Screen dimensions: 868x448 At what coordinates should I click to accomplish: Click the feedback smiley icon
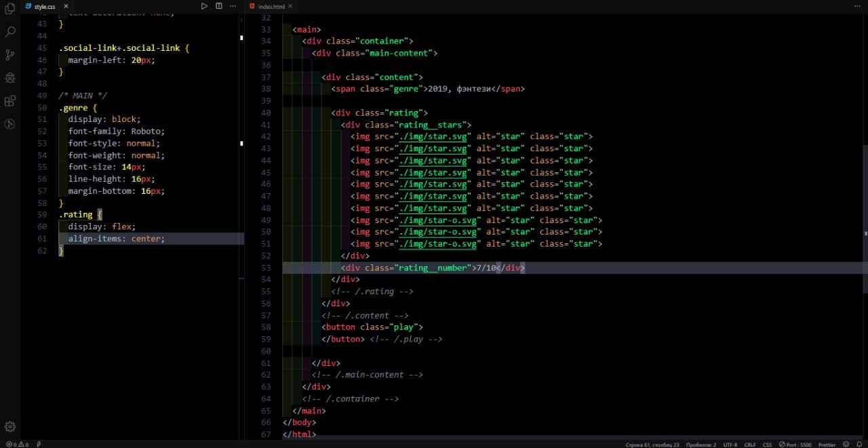(846, 445)
